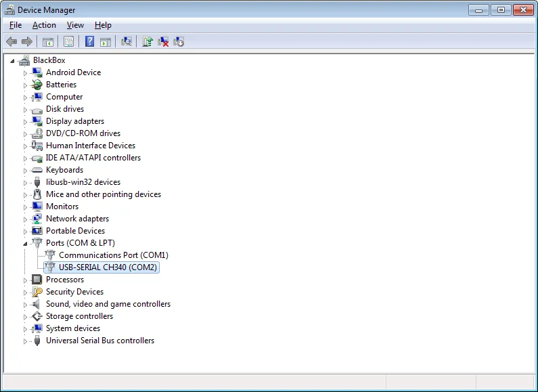Click the Communications Port (COM1) port icon
Viewport: 538px width, 392px height.
tap(50, 255)
